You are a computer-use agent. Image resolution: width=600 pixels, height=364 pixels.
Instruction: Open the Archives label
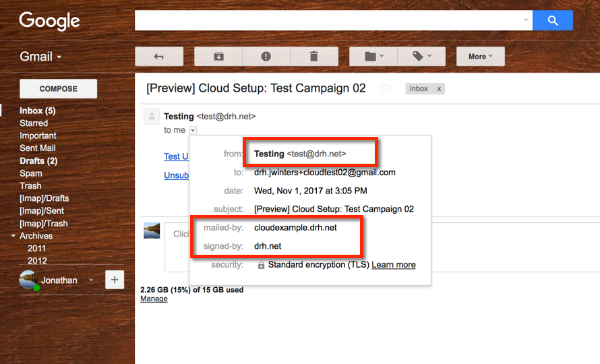point(36,236)
